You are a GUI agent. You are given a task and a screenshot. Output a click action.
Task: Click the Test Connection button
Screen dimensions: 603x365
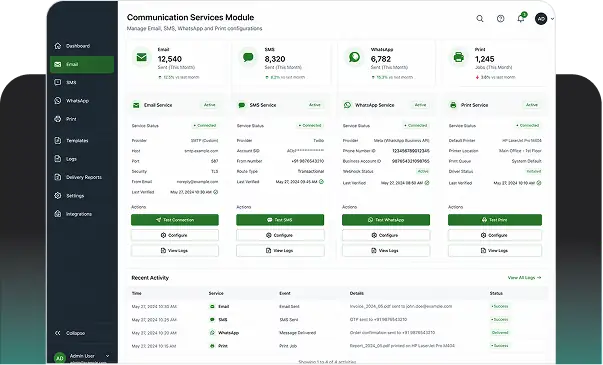(175, 220)
